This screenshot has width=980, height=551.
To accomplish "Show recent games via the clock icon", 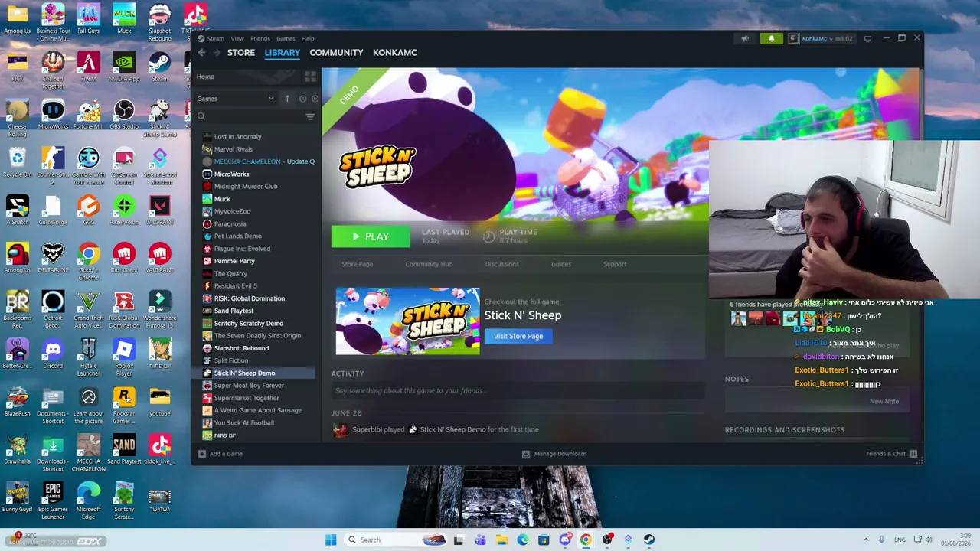I will pyautogui.click(x=302, y=99).
